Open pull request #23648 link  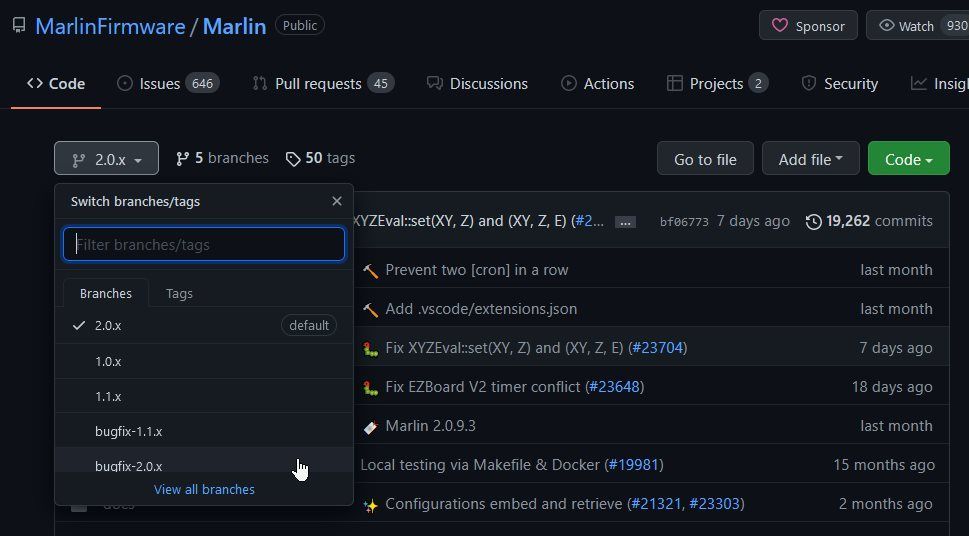[x=614, y=386]
